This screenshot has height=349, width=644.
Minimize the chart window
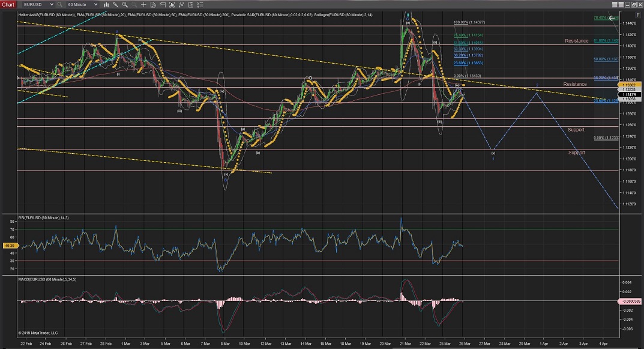pos(628,5)
